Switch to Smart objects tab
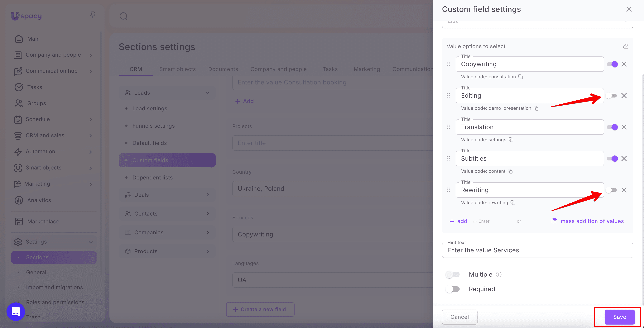Viewport: 644px width, 328px height. coord(177,69)
